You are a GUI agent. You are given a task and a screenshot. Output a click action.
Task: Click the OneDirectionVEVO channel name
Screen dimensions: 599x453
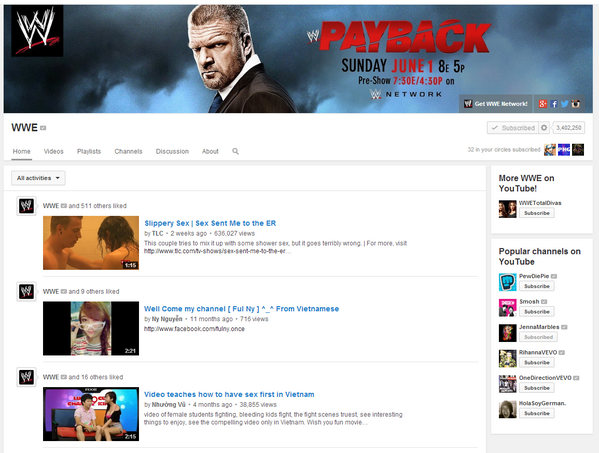point(545,378)
